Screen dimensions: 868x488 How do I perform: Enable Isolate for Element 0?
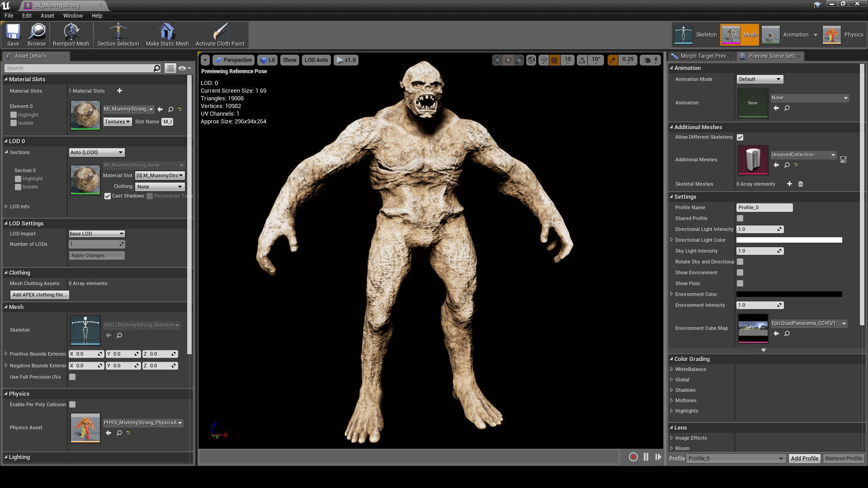point(14,123)
